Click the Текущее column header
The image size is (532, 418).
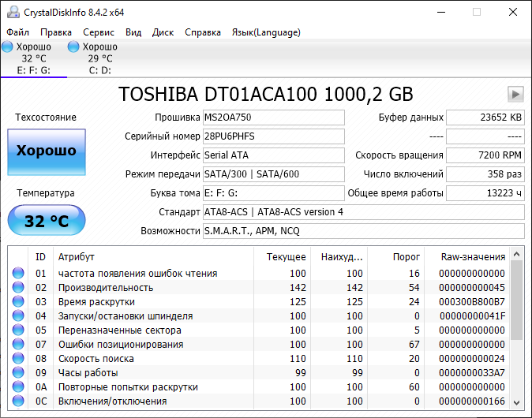coord(282,257)
